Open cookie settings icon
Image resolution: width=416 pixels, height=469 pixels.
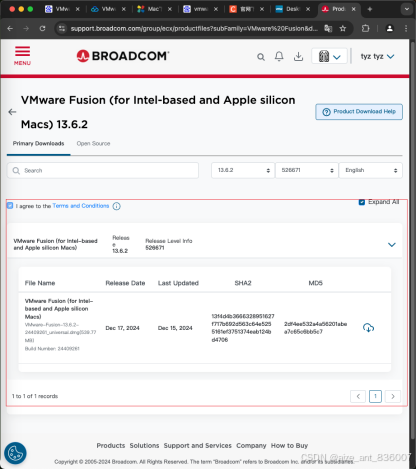pyautogui.click(x=15, y=453)
